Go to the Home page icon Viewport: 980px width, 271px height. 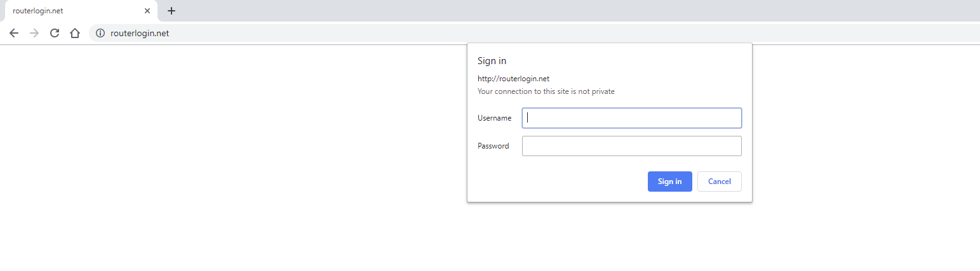75,33
